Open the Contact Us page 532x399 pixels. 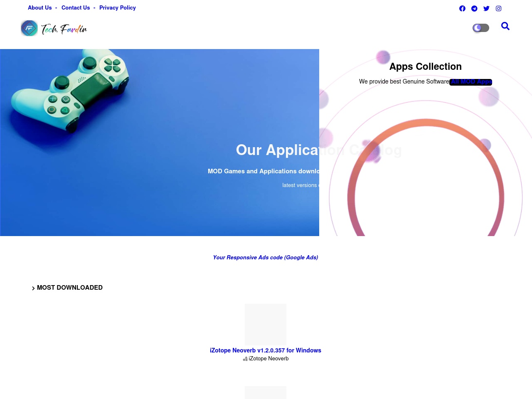[76, 7]
